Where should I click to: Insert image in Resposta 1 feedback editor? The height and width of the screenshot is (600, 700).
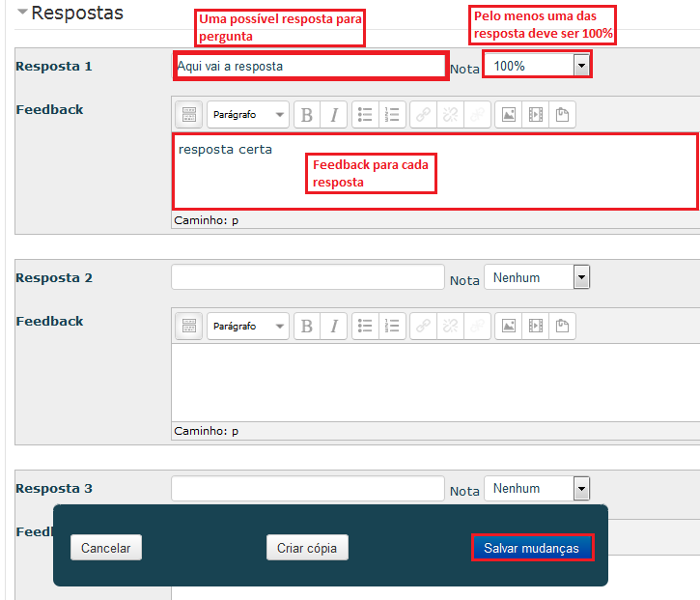pos(509,115)
